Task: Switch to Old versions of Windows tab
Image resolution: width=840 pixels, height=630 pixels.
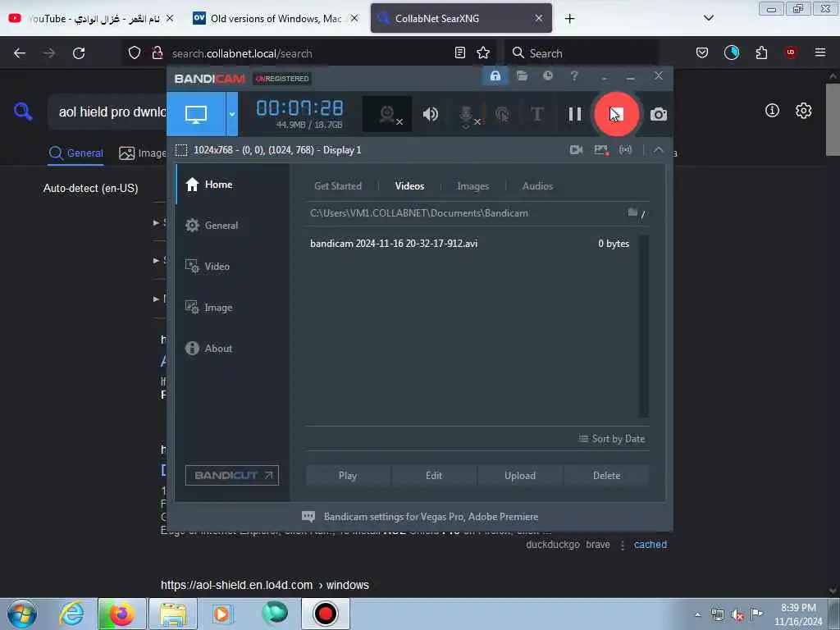Action: point(274,18)
